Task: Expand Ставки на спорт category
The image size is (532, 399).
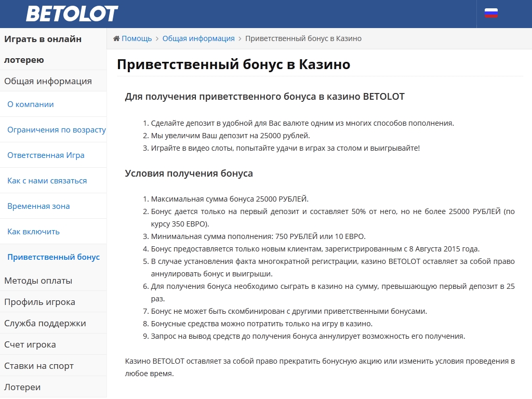Action: 39,366
